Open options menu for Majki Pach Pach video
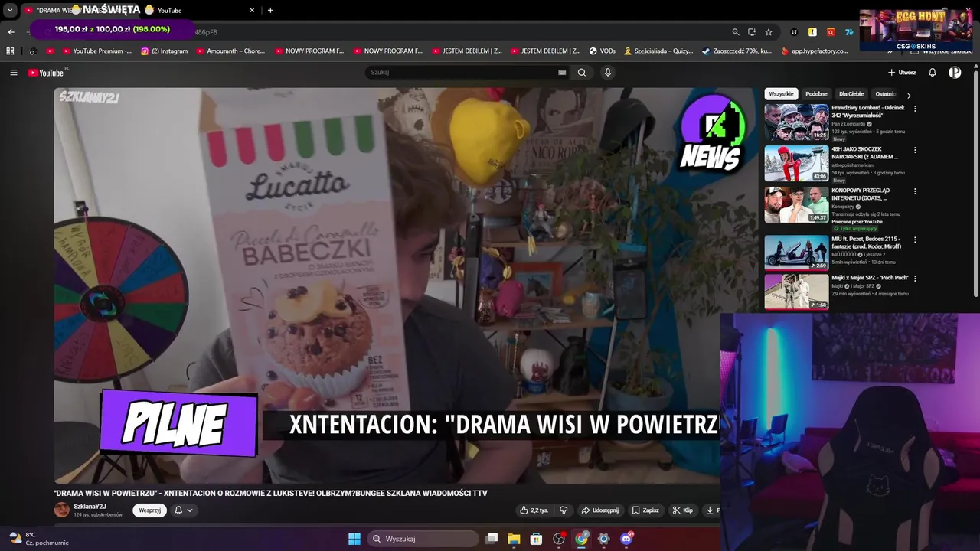The width and height of the screenshot is (980, 551). [915, 279]
